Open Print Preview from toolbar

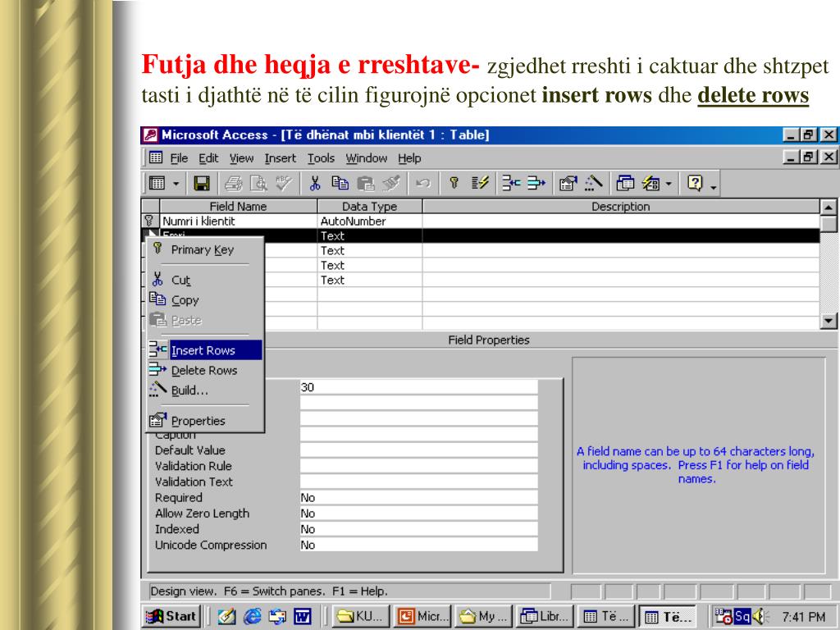[x=259, y=184]
